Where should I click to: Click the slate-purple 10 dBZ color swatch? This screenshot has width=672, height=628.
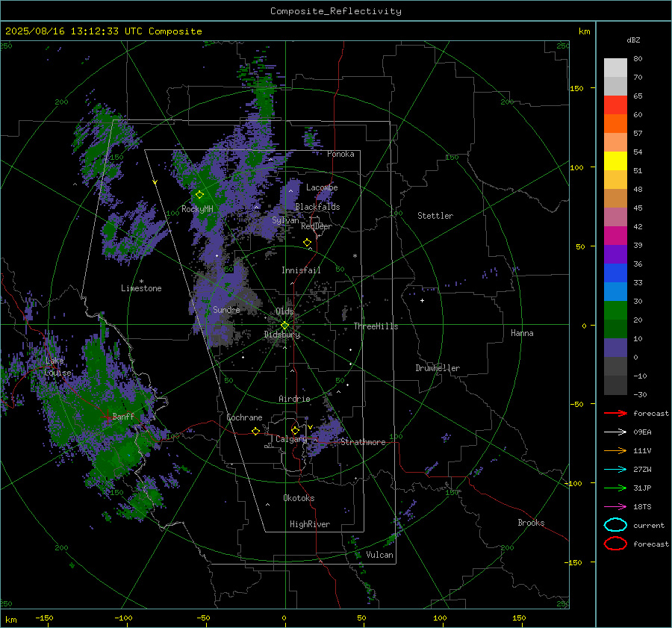[x=615, y=347]
